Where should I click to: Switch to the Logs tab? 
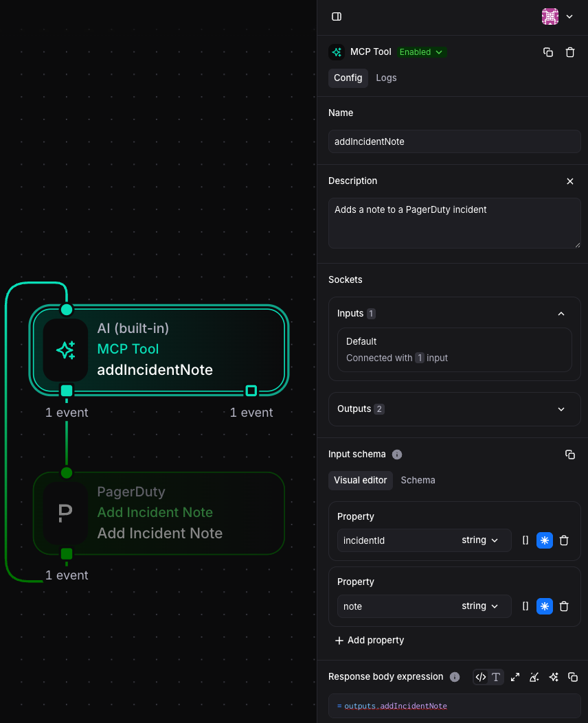(386, 78)
